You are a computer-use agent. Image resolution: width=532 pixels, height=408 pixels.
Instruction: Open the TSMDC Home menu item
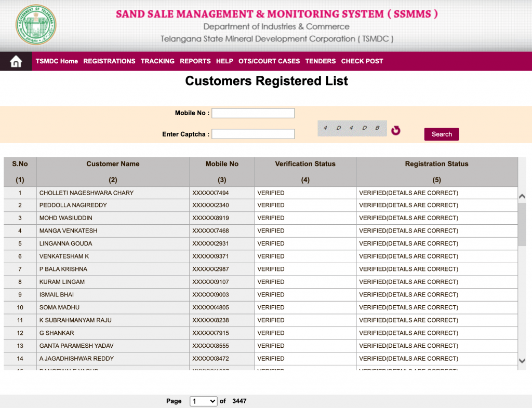pos(57,61)
